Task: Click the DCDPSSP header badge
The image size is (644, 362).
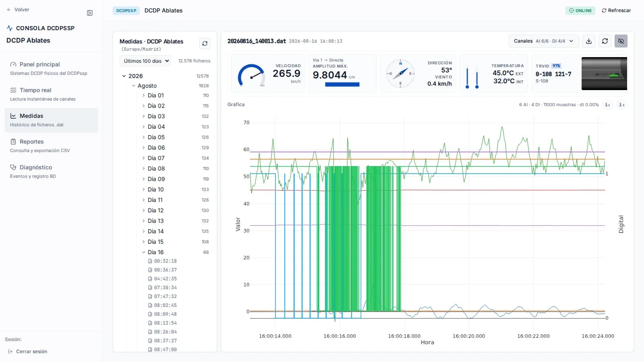Action: coord(126,10)
